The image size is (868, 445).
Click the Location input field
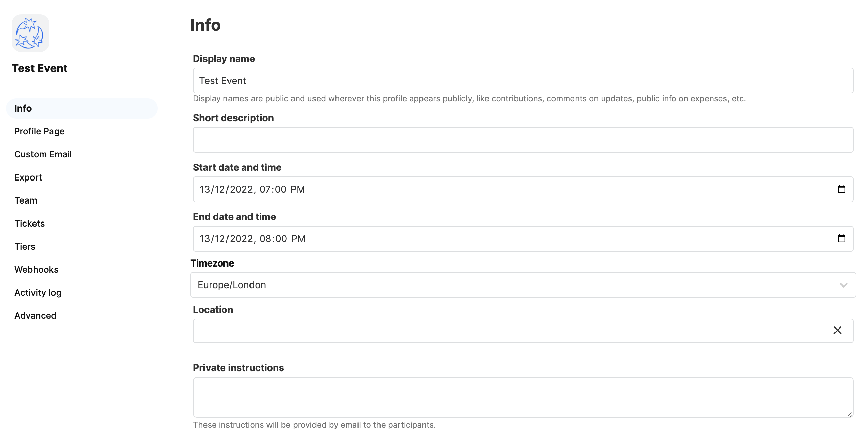click(508, 331)
